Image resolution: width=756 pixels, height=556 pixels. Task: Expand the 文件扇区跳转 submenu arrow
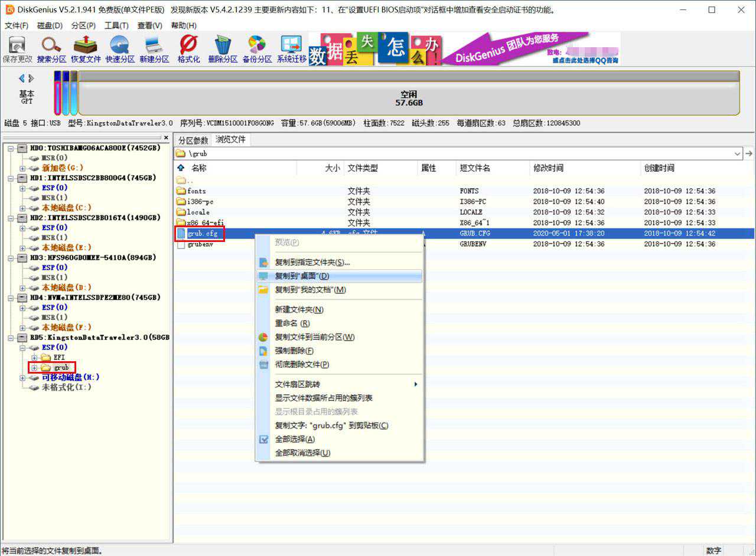click(416, 384)
